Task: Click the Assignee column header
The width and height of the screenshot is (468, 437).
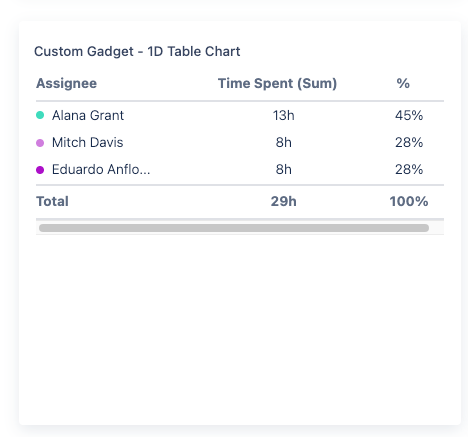Action: pos(66,83)
